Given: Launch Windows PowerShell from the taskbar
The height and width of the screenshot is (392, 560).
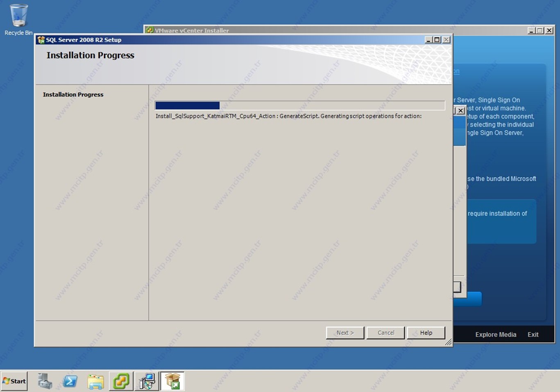Looking at the screenshot, I should (70, 381).
